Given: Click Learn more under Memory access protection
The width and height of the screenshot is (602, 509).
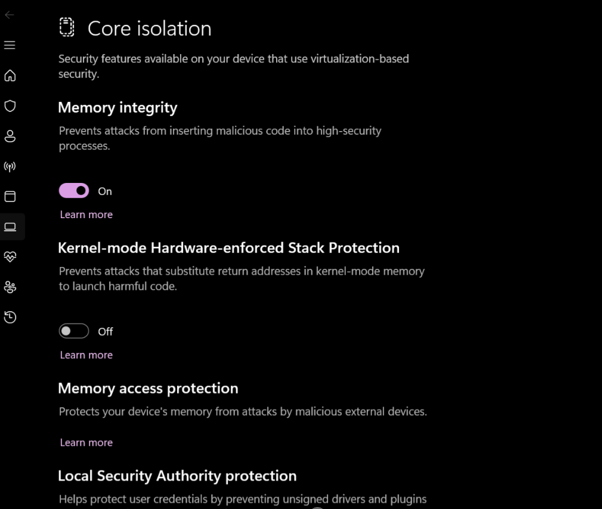Looking at the screenshot, I should click(x=86, y=442).
